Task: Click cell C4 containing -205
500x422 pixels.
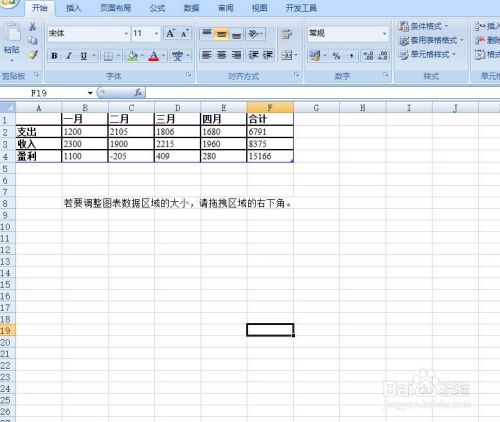Action: [131, 156]
